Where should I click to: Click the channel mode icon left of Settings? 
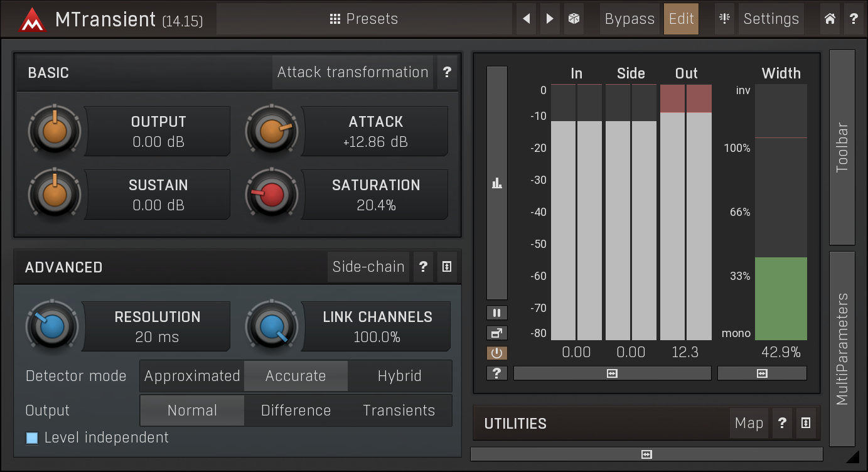(x=724, y=19)
